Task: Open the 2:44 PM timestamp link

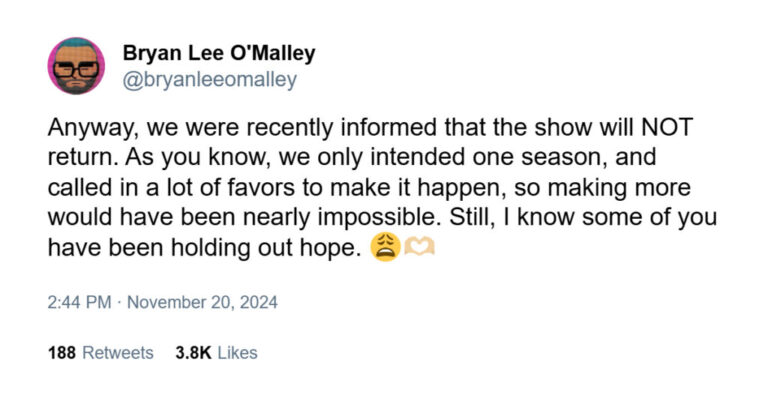Action: [x=79, y=302]
